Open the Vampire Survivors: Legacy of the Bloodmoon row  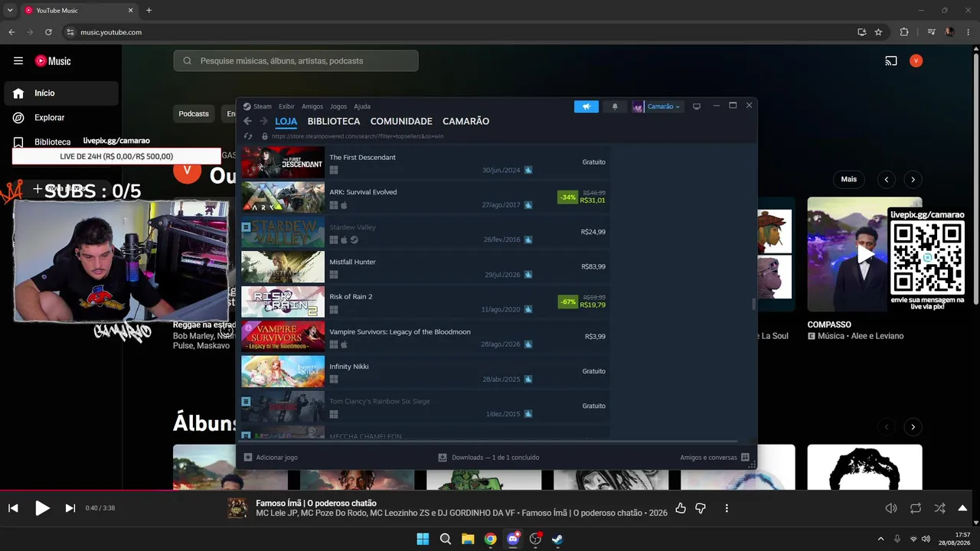tap(425, 336)
